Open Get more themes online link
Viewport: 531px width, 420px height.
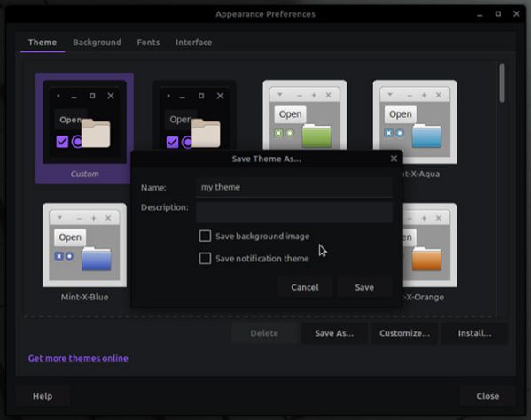point(78,358)
